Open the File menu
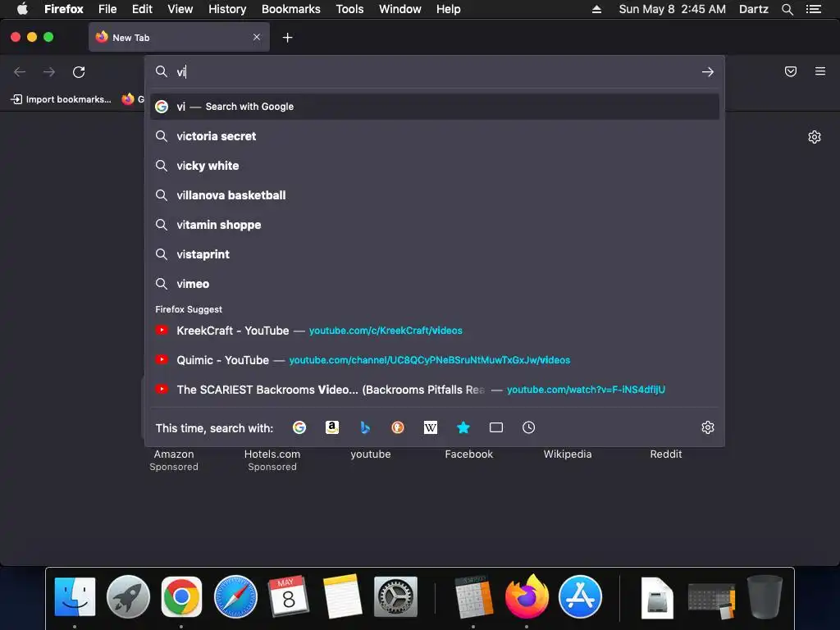The image size is (840, 630). click(107, 9)
